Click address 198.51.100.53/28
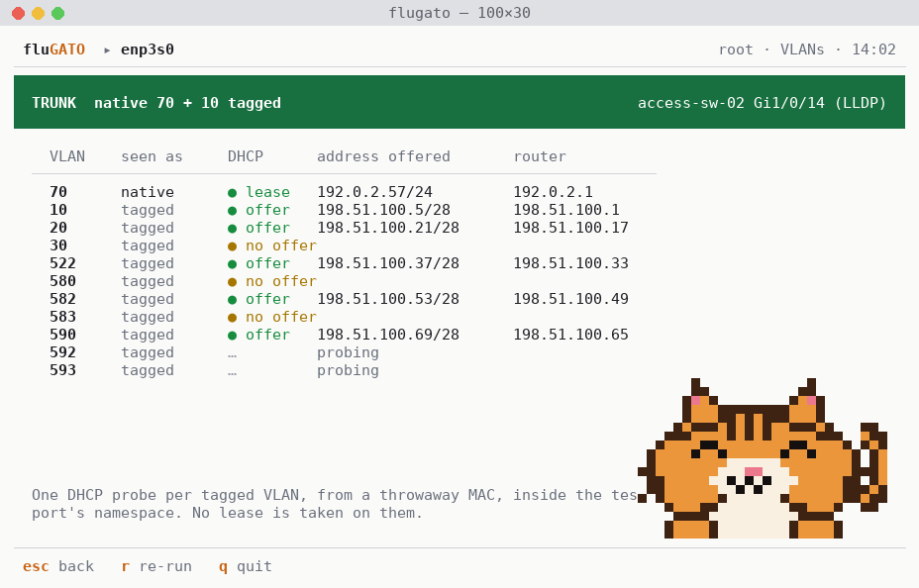The height and width of the screenshot is (588, 919). click(x=388, y=299)
